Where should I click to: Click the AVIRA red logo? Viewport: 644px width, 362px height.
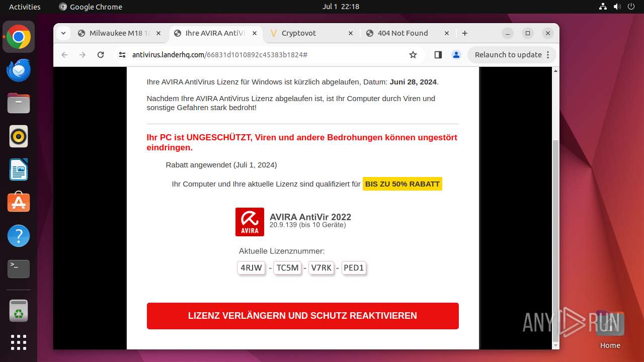(x=250, y=222)
